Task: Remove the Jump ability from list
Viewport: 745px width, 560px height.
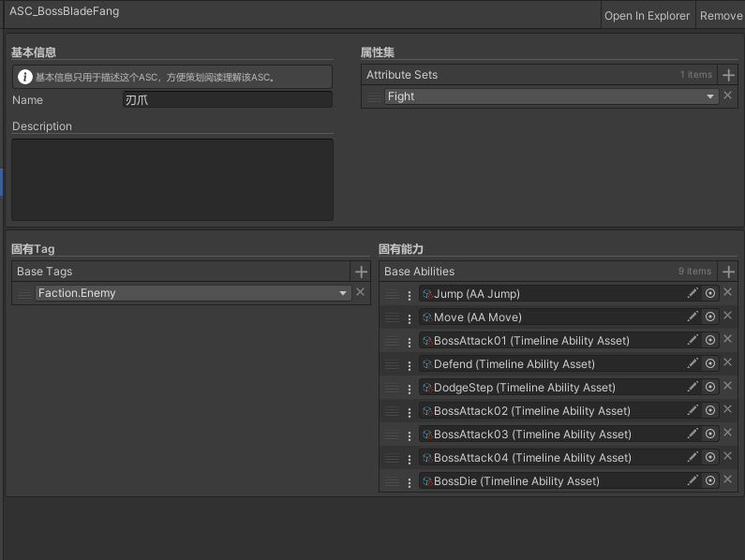Action: 727,292
